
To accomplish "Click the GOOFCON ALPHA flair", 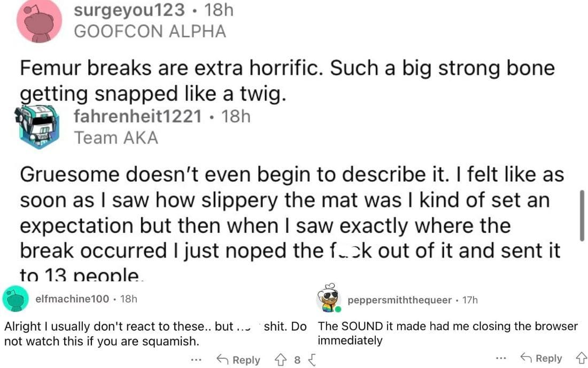I will (150, 31).
